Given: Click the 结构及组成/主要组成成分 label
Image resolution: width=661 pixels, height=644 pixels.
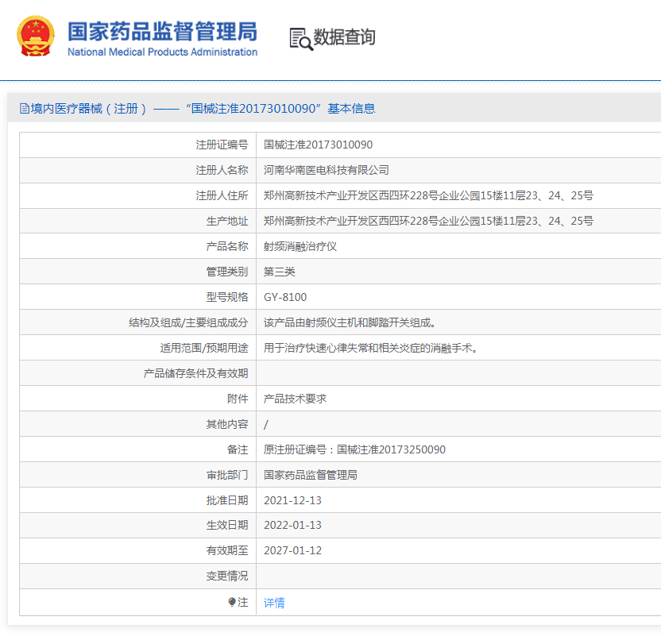Looking at the screenshot, I should [x=188, y=322].
